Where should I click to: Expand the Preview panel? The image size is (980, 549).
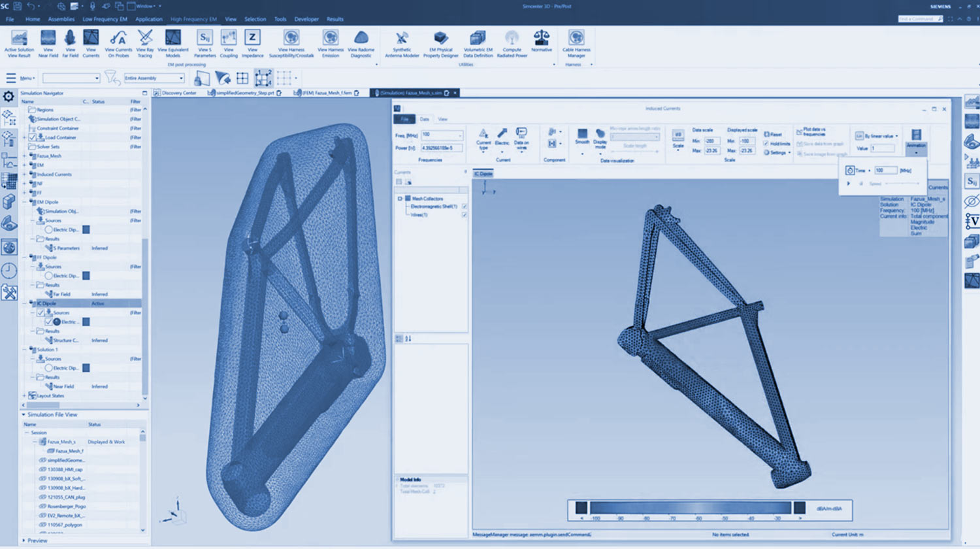click(24, 541)
